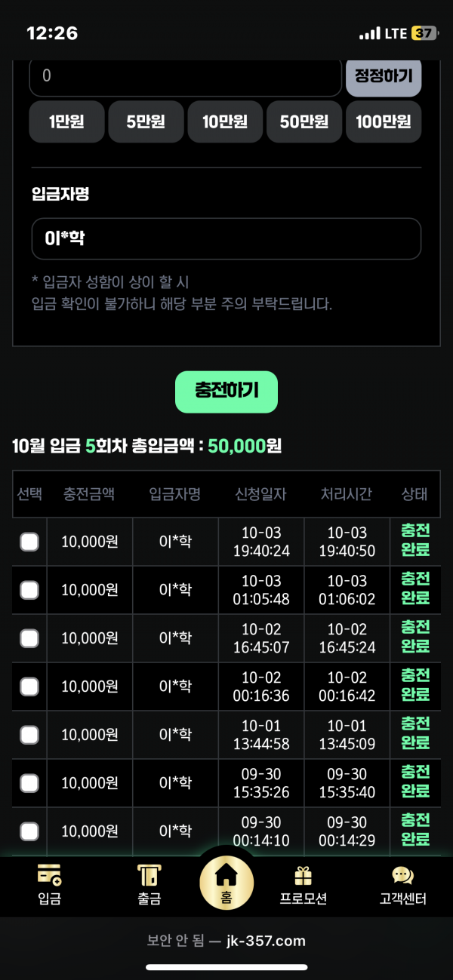Select checkbox of 09-30 15:35:26 row
This screenshot has width=453, height=980.
click(29, 783)
